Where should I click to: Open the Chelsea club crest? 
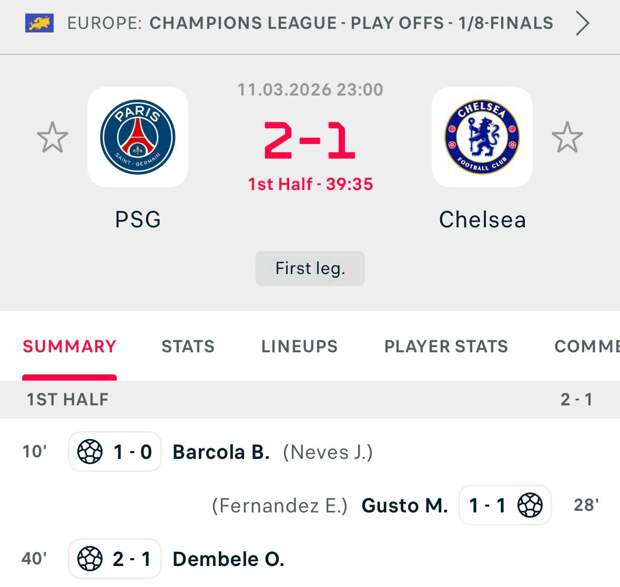pyautogui.click(x=482, y=137)
